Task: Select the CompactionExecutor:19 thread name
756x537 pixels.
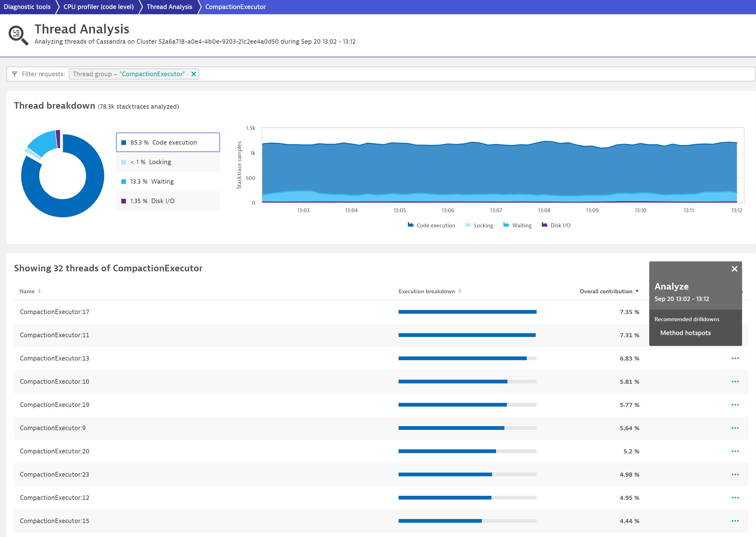Action: [x=54, y=405]
